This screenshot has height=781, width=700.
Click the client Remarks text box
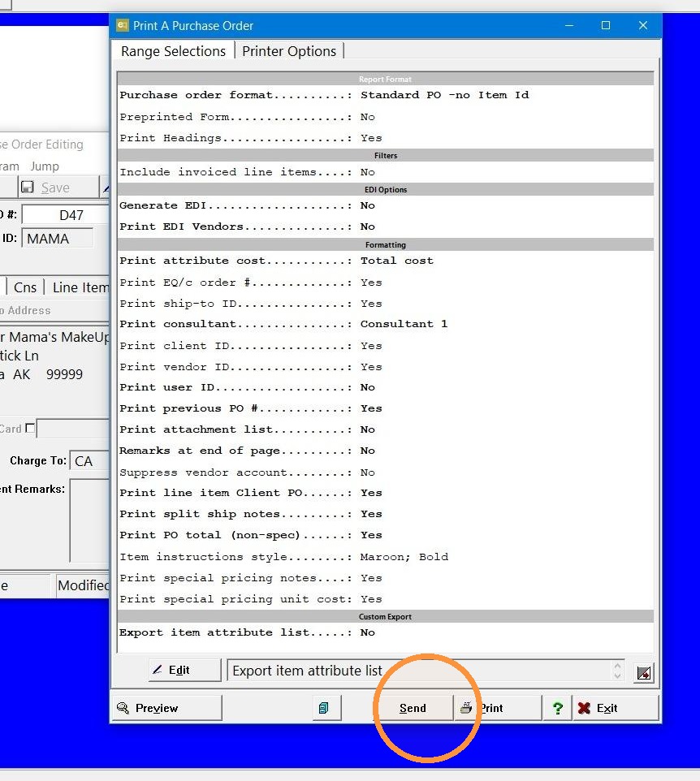(x=89, y=520)
